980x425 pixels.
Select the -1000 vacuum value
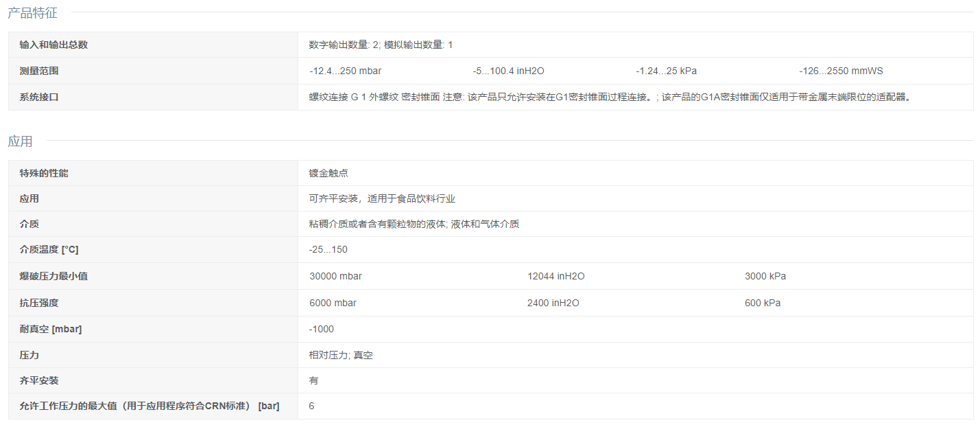pyautogui.click(x=322, y=329)
